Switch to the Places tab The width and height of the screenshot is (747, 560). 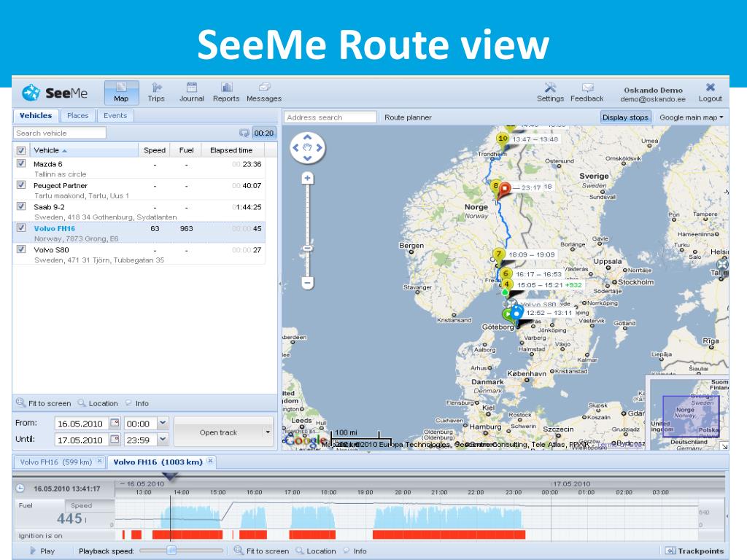click(x=77, y=116)
